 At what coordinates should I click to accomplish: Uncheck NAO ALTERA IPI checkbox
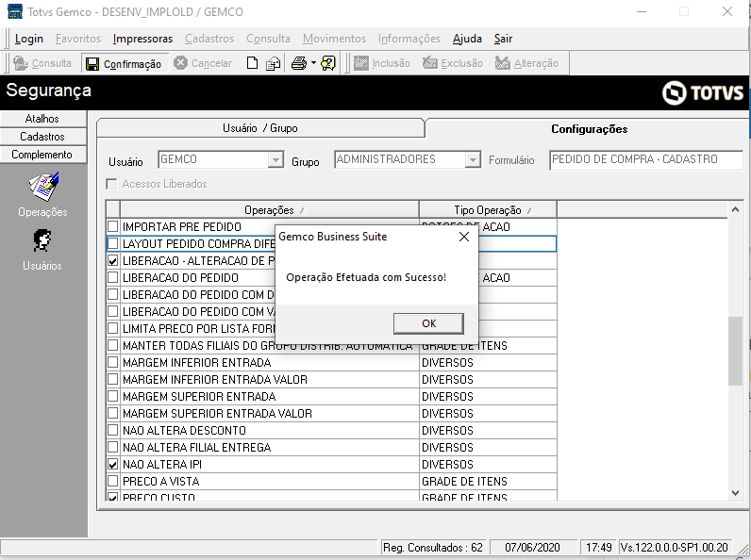coord(112,464)
